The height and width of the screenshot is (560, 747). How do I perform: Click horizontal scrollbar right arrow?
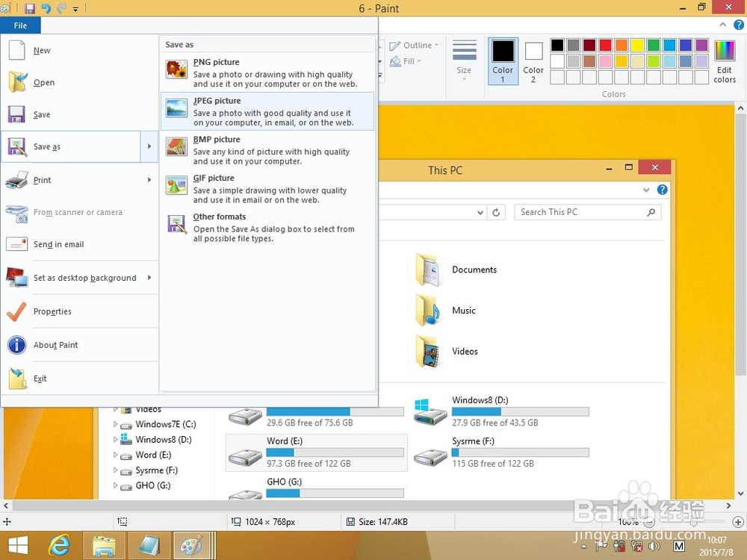(728, 505)
